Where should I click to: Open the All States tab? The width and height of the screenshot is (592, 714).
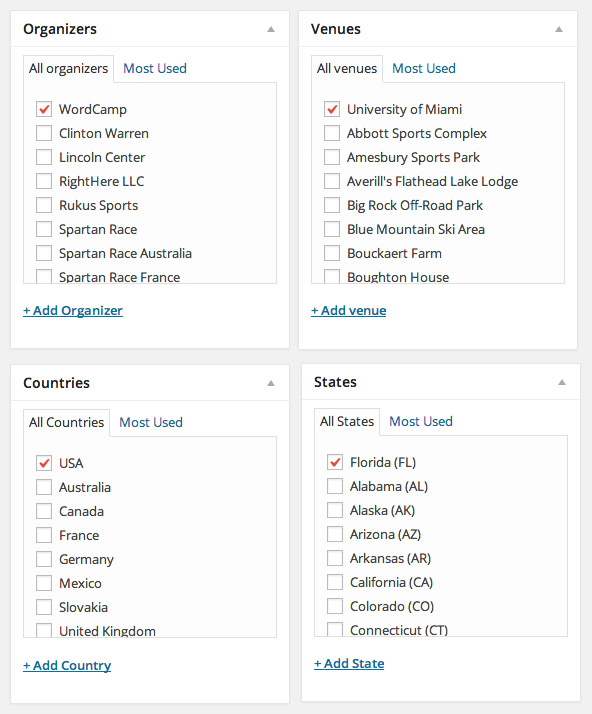[x=347, y=421]
